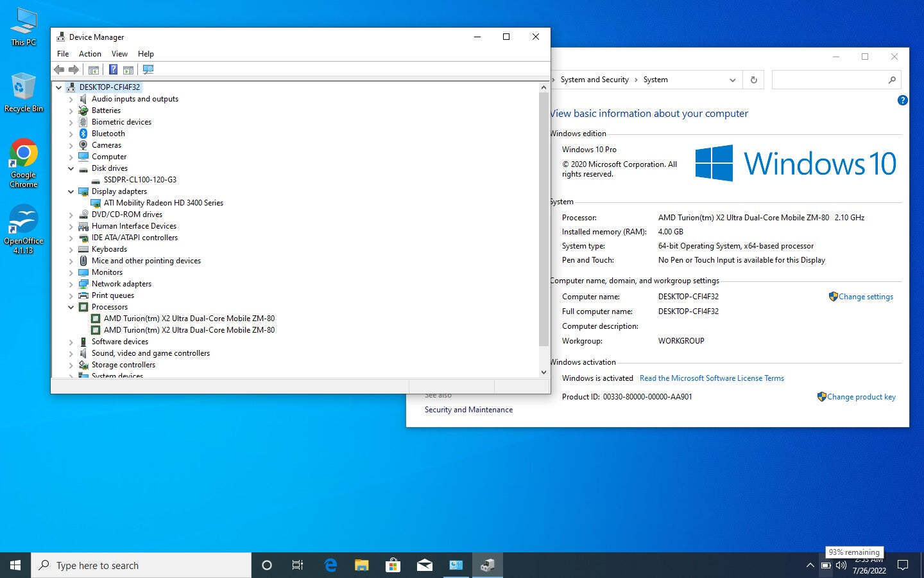Click the Task View taskbar button
Viewport: 924px width, 578px height.
click(x=298, y=565)
